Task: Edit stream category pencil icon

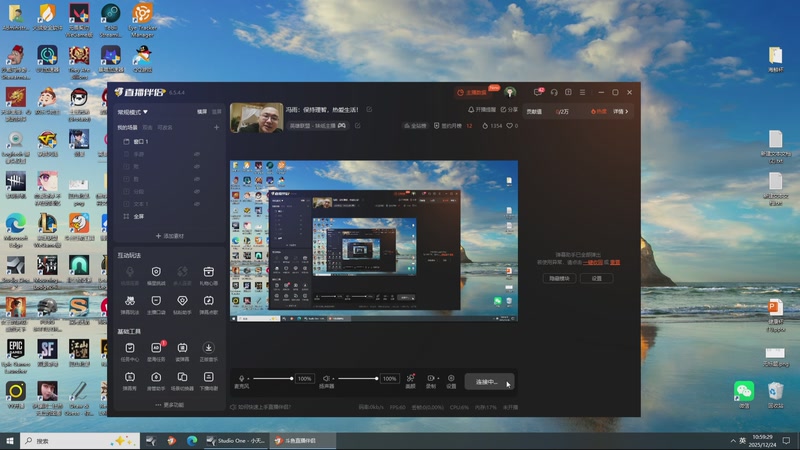Action: [358, 126]
